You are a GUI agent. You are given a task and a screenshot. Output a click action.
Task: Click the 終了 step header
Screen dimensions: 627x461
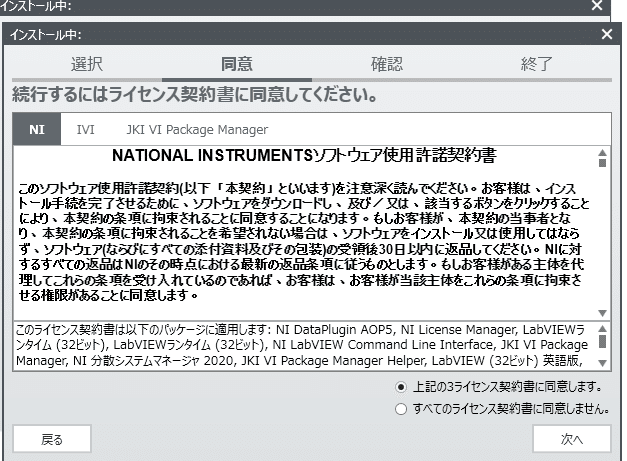pos(537,64)
